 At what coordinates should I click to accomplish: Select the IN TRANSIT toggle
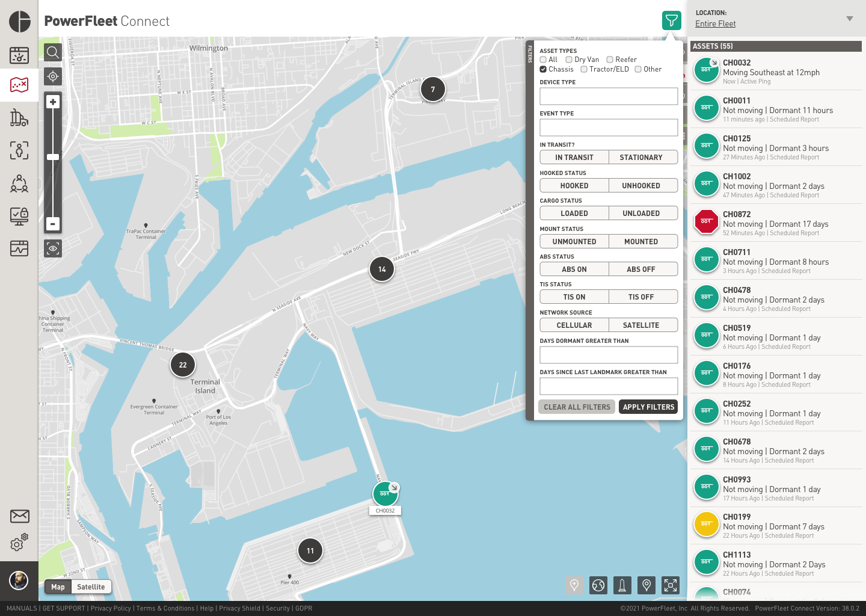click(574, 158)
